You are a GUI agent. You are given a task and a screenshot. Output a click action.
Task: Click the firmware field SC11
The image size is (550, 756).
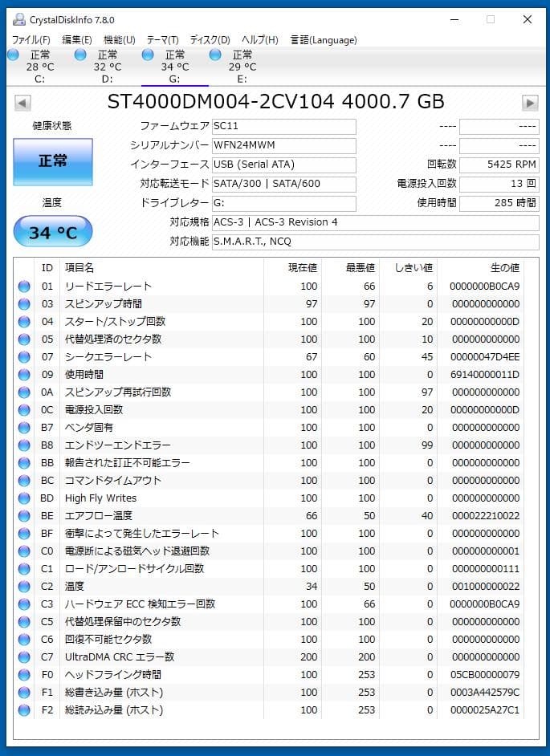pyautogui.click(x=284, y=126)
